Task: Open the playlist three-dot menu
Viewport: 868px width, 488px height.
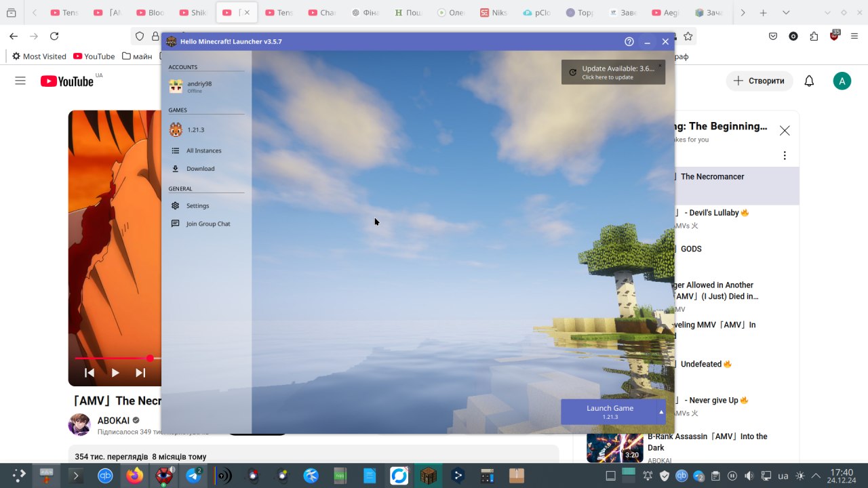Action: (x=785, y=156)
